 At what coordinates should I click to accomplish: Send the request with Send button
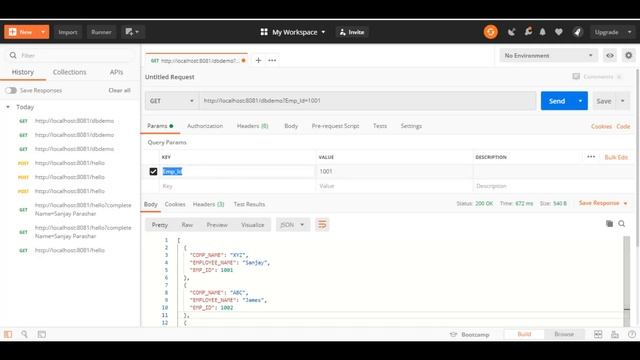557,101
